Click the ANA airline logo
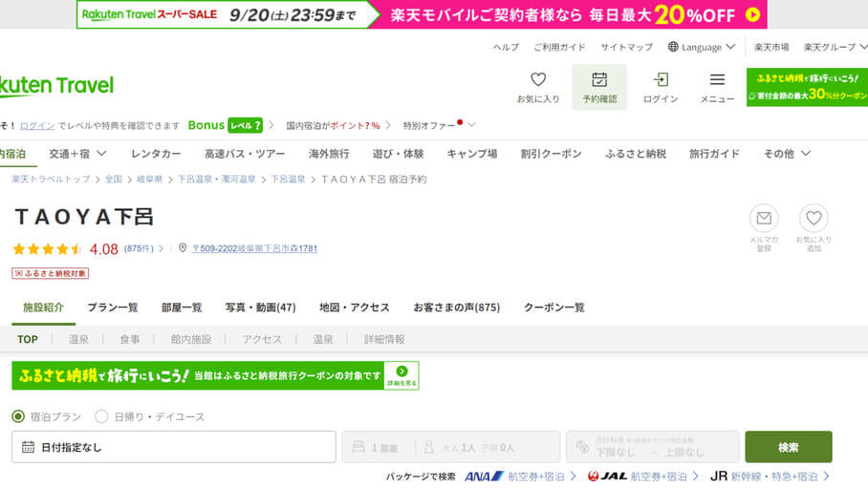 [x=484, y=476]
